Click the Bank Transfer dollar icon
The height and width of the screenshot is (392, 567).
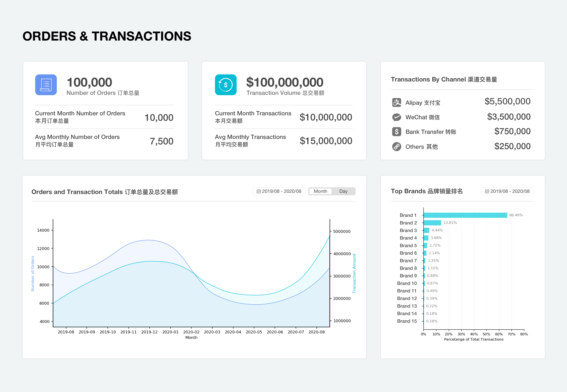(397, 132)
